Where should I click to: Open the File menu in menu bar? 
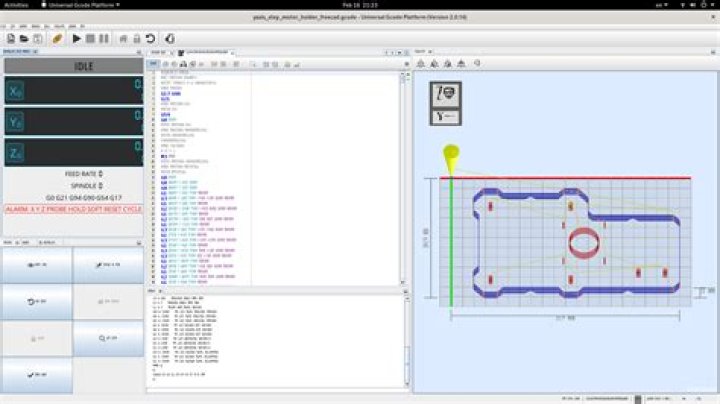tap(3, 26)
